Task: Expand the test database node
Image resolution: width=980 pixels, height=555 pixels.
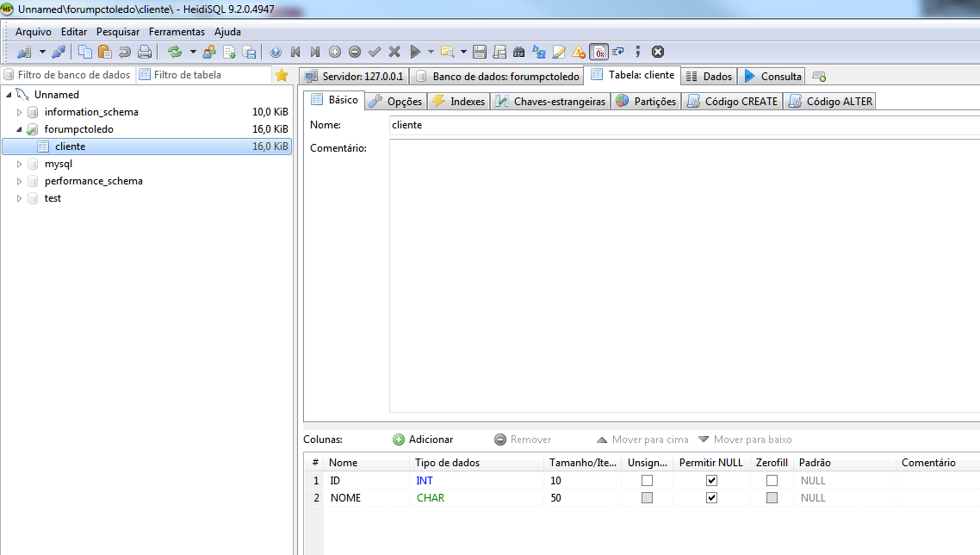Action: click(x=19, y=198)
